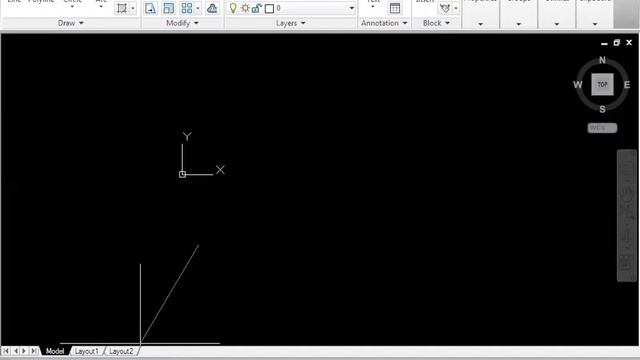The height and width of the screenshot is (360, 640).
Task: Open dropdown next to block editor icon
Action: click(456, 8)
